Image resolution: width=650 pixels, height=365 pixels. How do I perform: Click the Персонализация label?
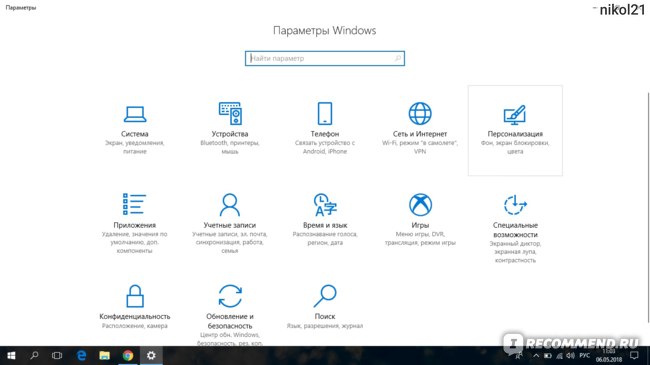pyautogui.click(x=515, y=134)
